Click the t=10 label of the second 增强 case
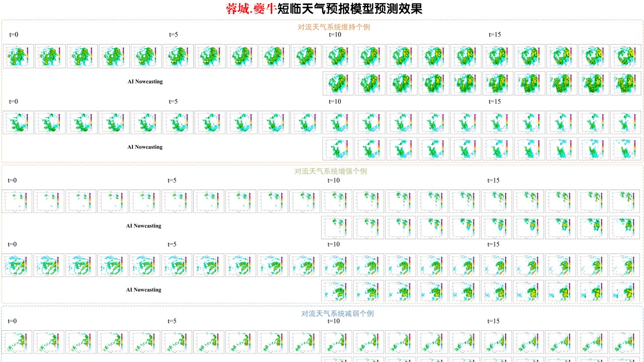Image resolution: width=644 pixels, height=362 pixels. (x=334, y=244)
